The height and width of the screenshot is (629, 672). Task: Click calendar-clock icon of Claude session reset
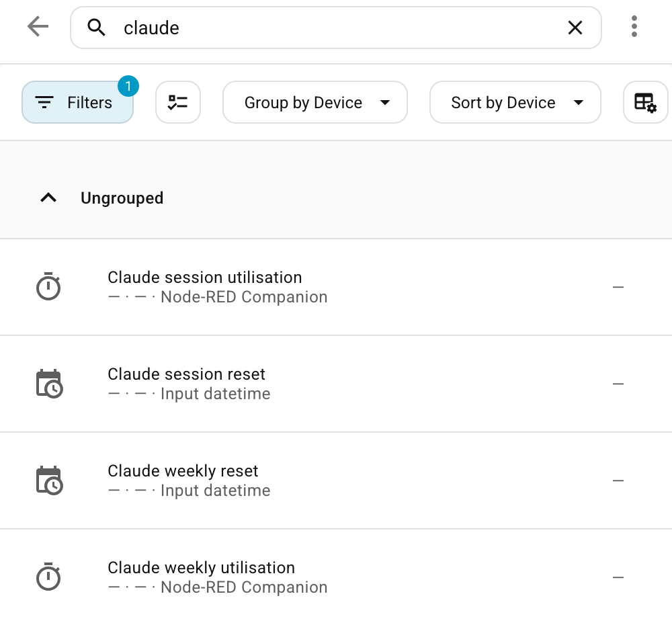49,384
